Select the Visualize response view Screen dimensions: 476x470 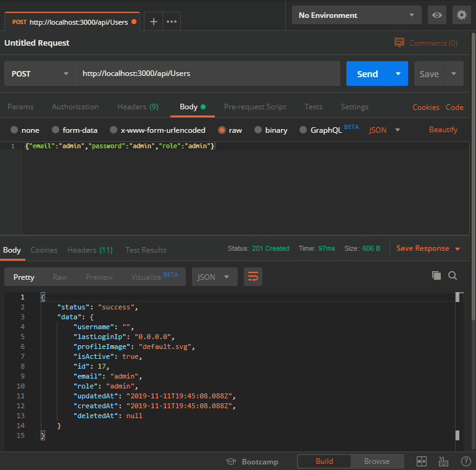[x=154, y=277]
